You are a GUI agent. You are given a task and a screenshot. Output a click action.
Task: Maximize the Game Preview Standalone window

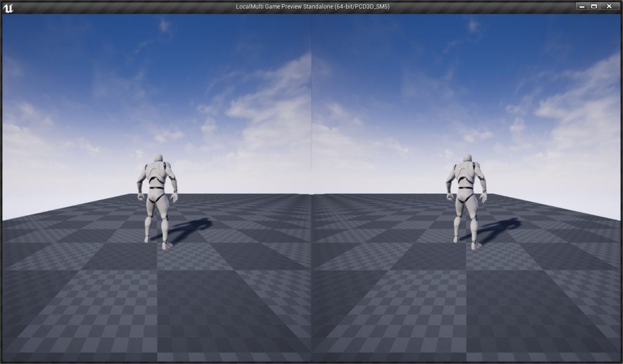594,6
